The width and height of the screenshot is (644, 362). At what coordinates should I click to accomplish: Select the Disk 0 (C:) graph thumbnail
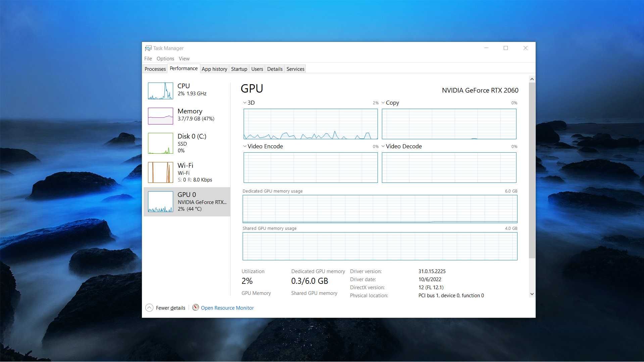click(160, 143)
